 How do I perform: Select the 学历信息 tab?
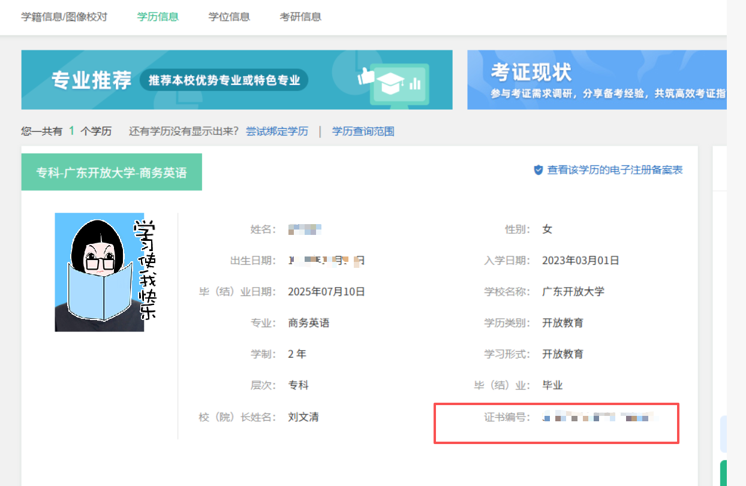click(x=157, y=17)
